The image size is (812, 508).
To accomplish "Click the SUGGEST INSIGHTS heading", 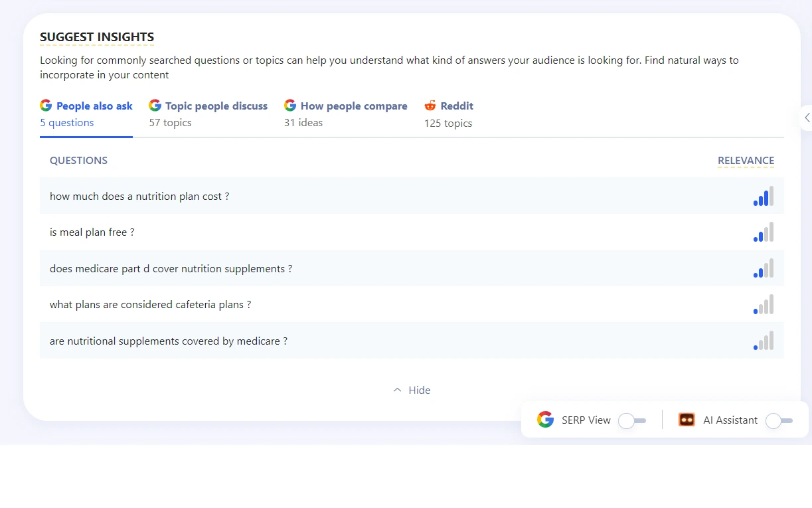I will tap(97, 37).
